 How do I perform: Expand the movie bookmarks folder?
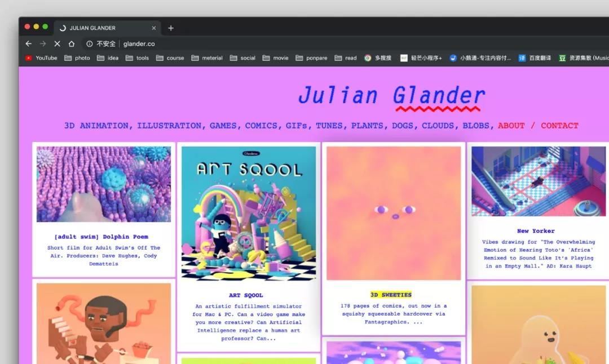(x=275, y=58)
